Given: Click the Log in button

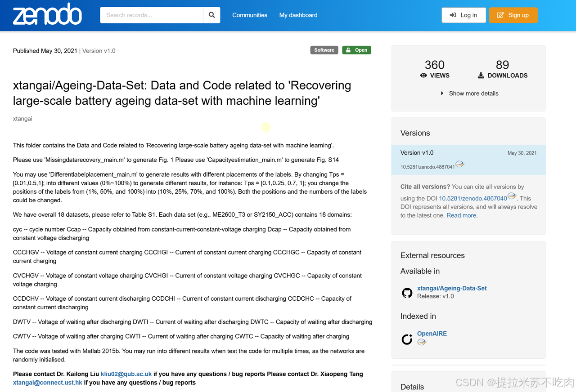Looking at the screenshot, I should pyautogui.click(x=463, y=15).
